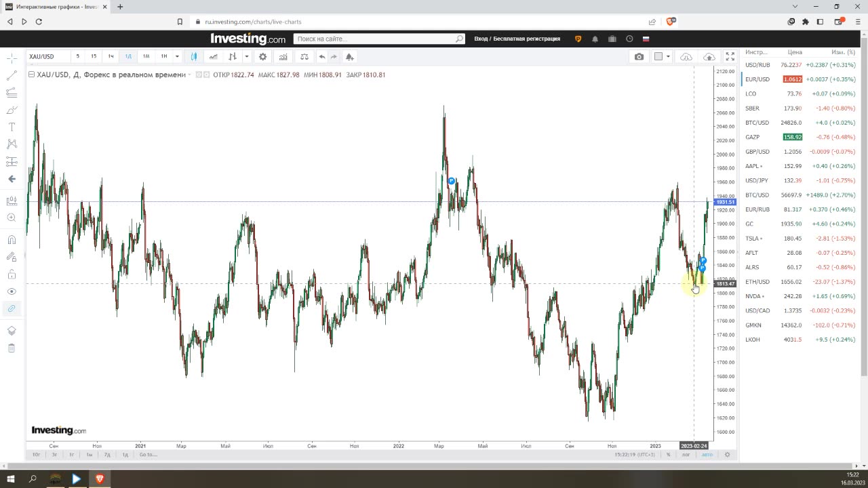Select the USD/RUB watchlist row
Screen dimensions: 868x488
[800, 65]
